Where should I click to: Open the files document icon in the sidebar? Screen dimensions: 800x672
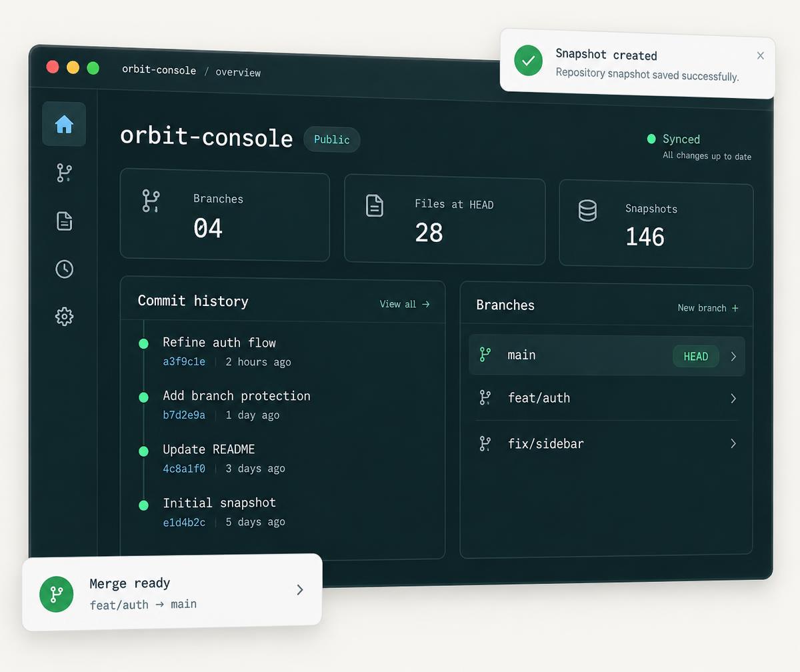[x=64, y=221]
